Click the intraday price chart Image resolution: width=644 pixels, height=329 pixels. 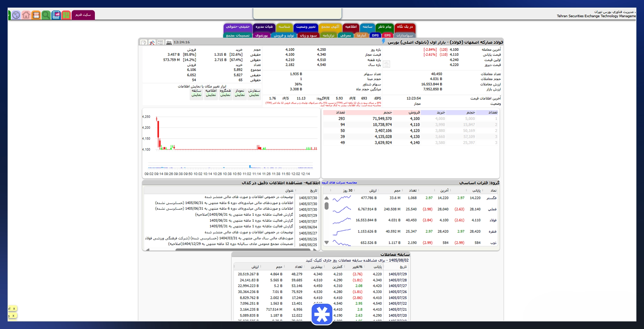tap(231, 143)
